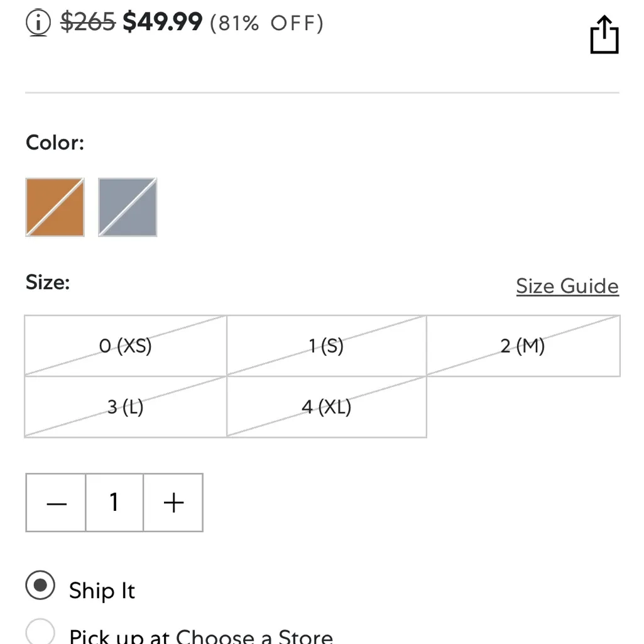Open the Size Guide link
The width and height of the screenshot is (644, 644).
click(x=567, y=287)
